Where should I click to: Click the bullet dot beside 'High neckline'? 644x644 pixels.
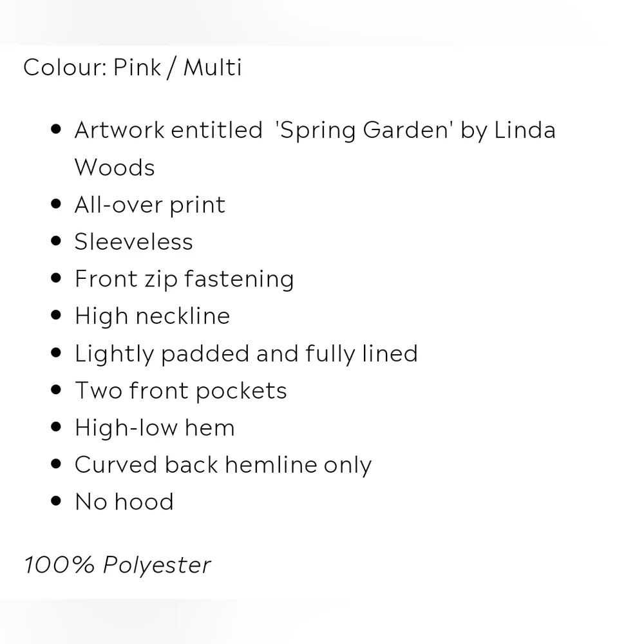(56, 316)
